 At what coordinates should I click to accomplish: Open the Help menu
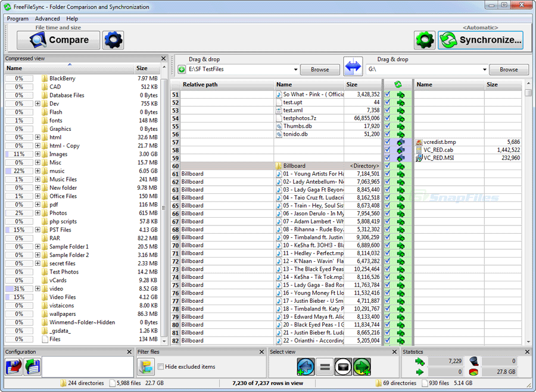click(72, 19)
